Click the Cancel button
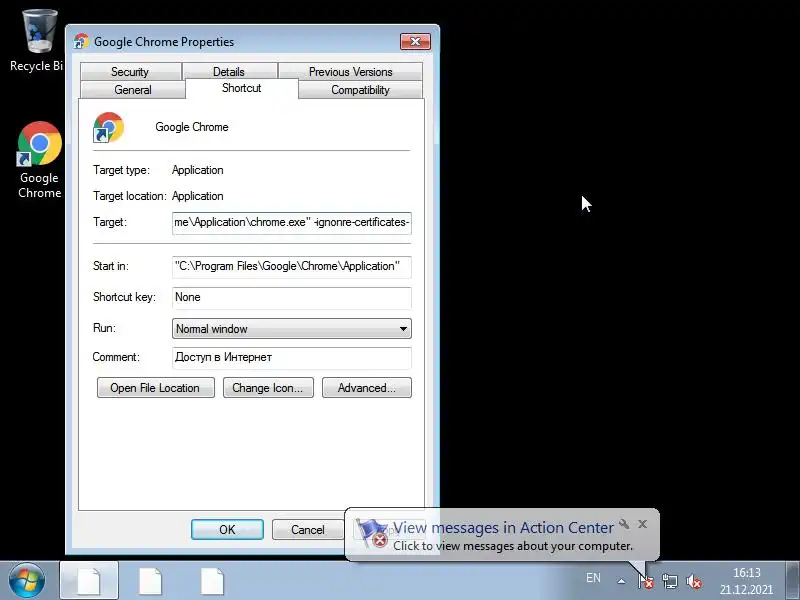This screenshot has height=600, width=800. tap(308, 530)
